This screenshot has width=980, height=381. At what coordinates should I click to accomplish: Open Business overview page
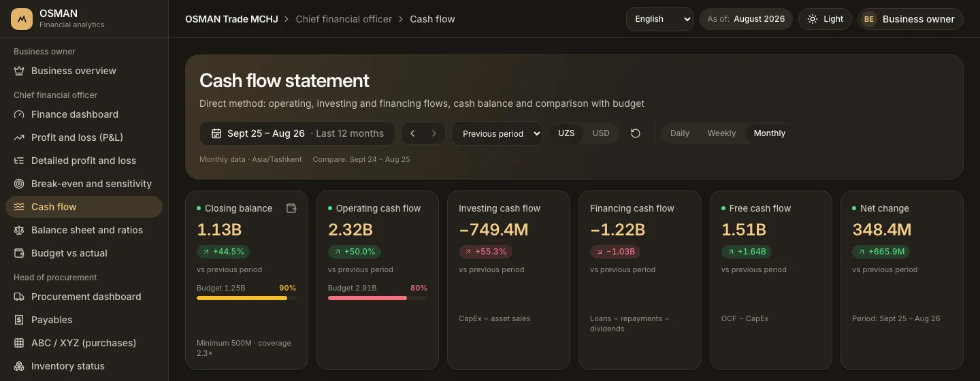pos(84,71)
